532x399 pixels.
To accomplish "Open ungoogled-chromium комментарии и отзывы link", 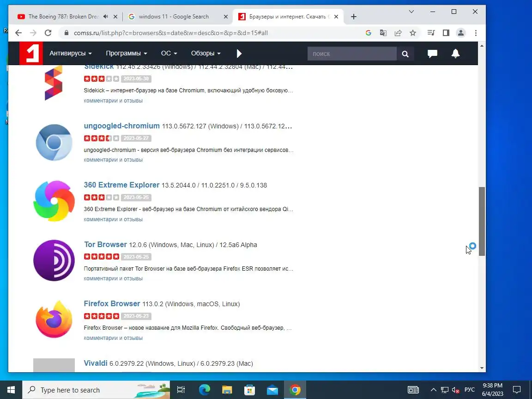I will pos(113,159).
